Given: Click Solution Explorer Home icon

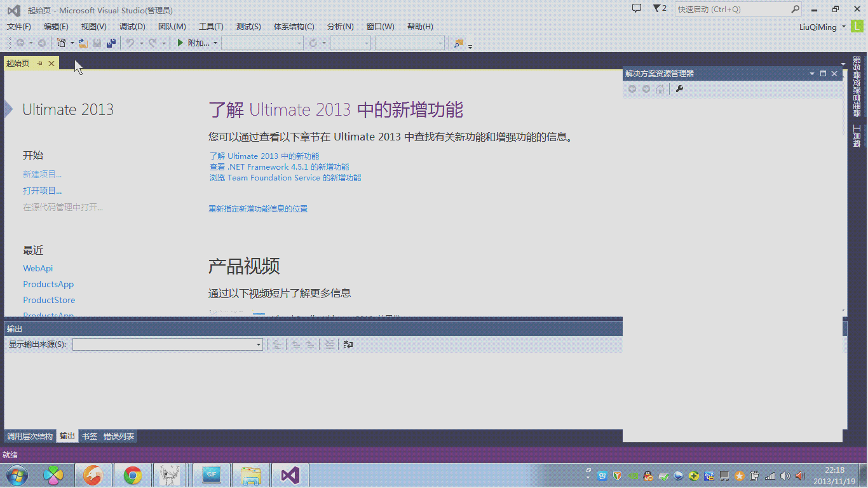Looking at the screenshot, I should 660,89.
